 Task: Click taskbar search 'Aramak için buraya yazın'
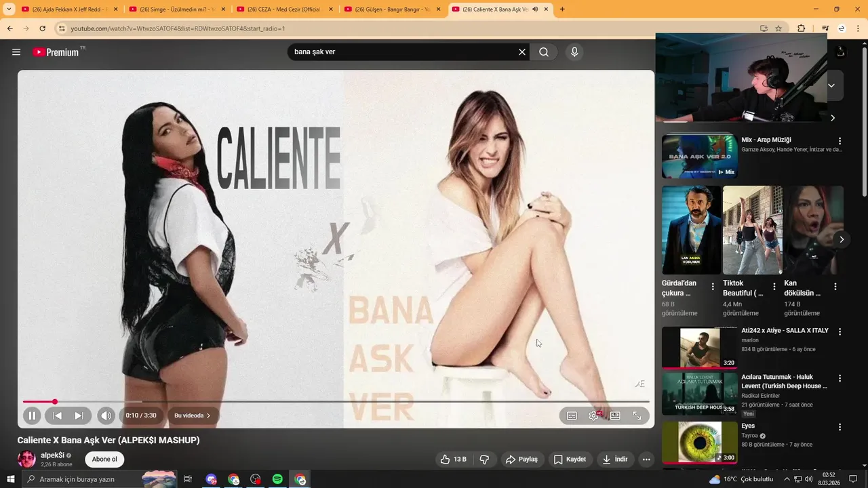(x=99, y=479)
